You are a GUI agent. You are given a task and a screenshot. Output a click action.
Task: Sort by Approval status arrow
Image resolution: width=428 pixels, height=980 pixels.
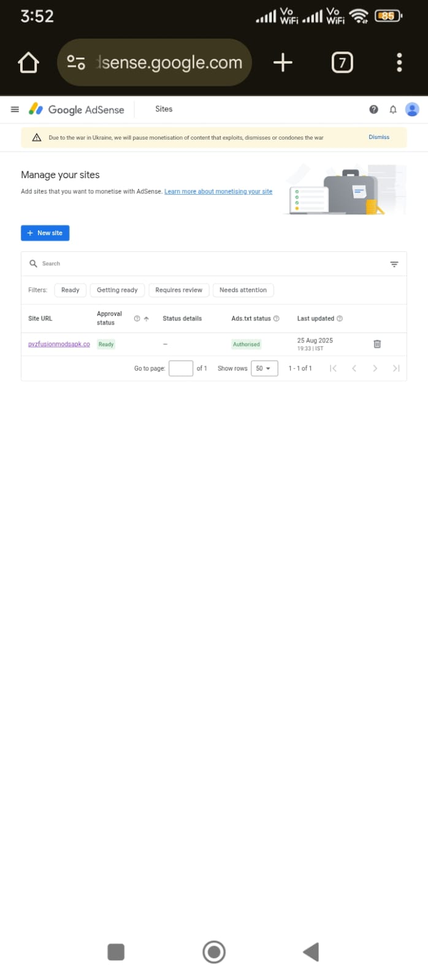[x=147, y=318]
